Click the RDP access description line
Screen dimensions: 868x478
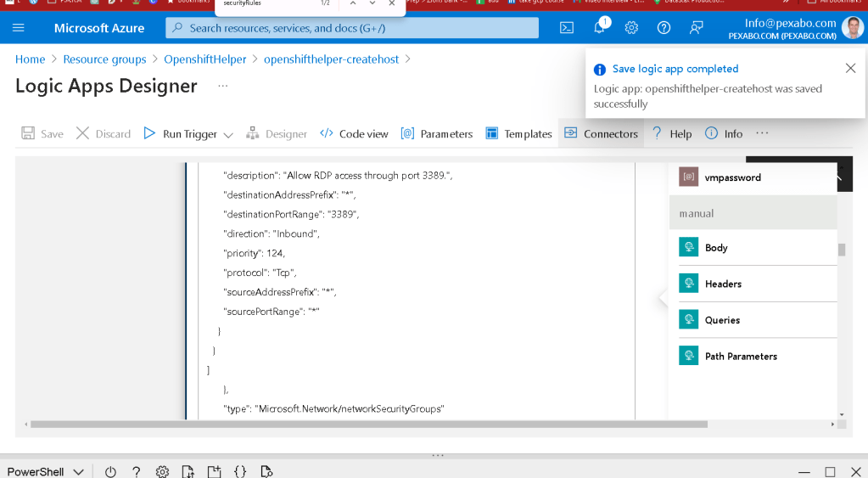338,176
